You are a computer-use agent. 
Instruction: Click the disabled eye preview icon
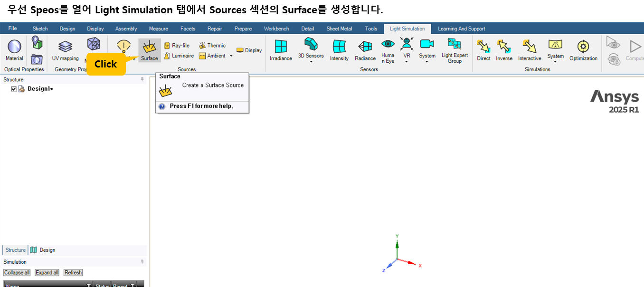[x=614, y=44]
